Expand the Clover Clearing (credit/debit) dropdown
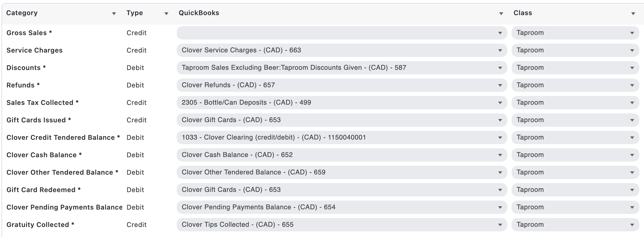644x237 pixels. tap(342, 137)
